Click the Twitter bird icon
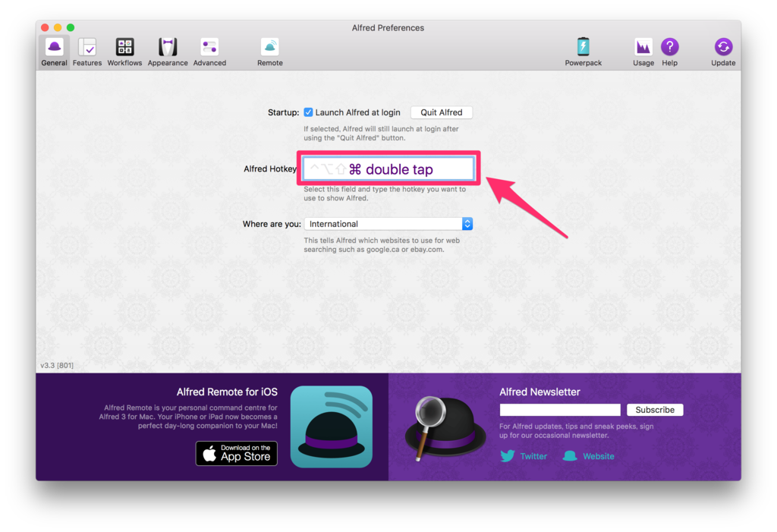777x532 pixels. tap(508, 455)
